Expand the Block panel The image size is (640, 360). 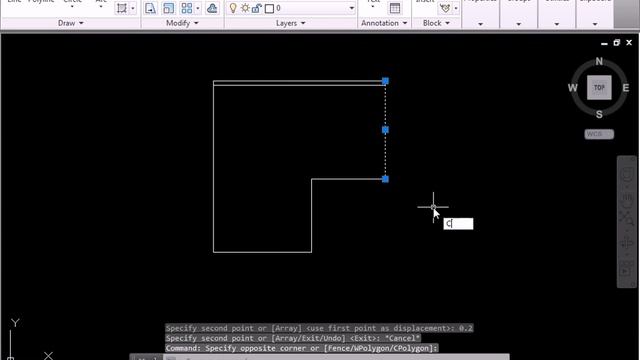pos(436,23)
